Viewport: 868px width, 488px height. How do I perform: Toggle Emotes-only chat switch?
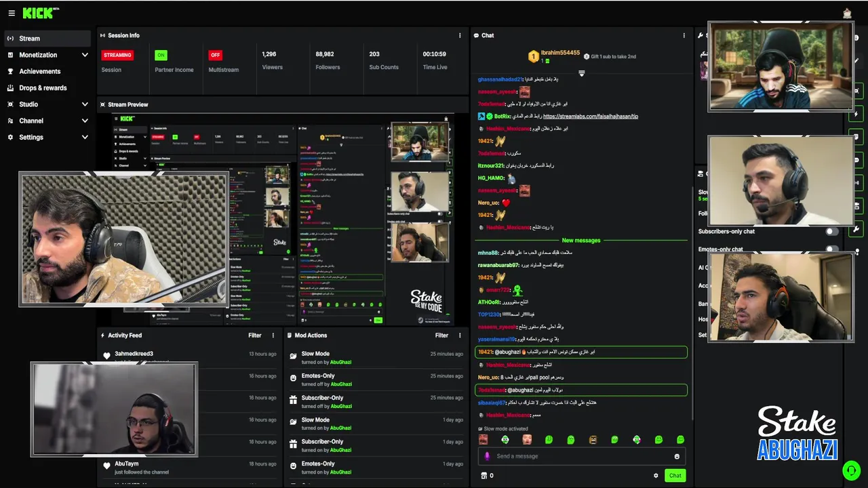coord(831,249)
